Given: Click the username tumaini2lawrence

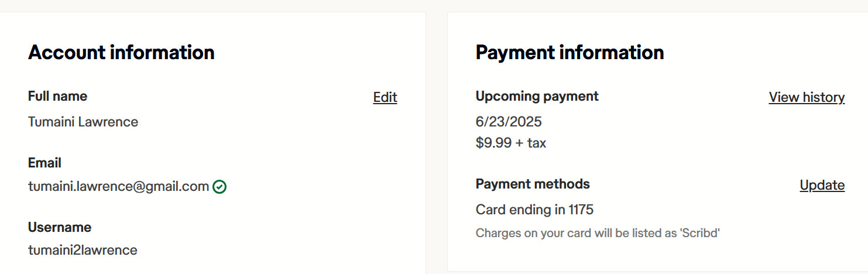Looking at the screenshot, I should [x=83, y=250].
